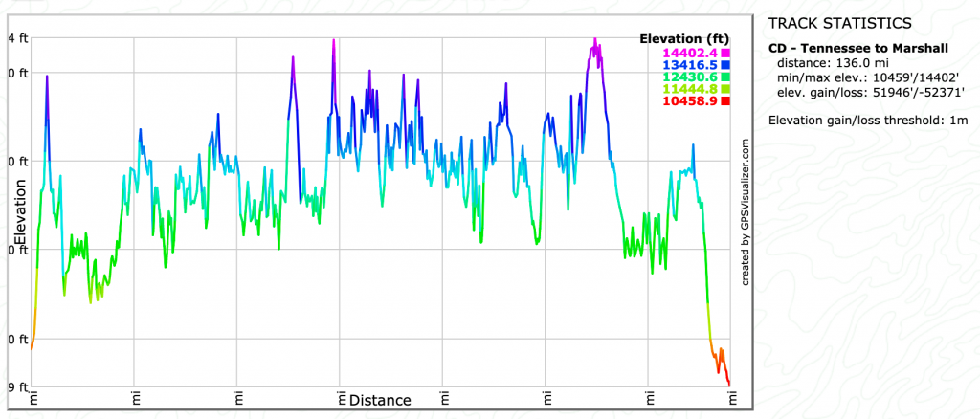Open the "created by GPSVisualizer.com" credit

pos(745,211)
